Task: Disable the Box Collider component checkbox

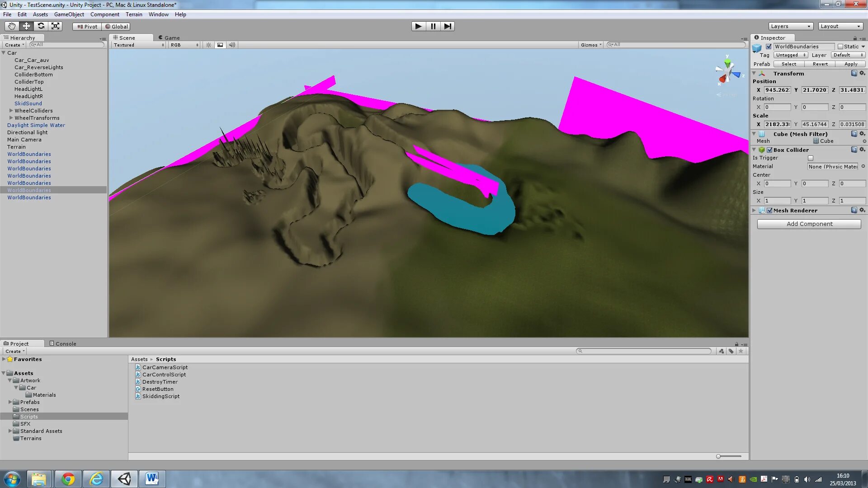Action: pos(769,150)
